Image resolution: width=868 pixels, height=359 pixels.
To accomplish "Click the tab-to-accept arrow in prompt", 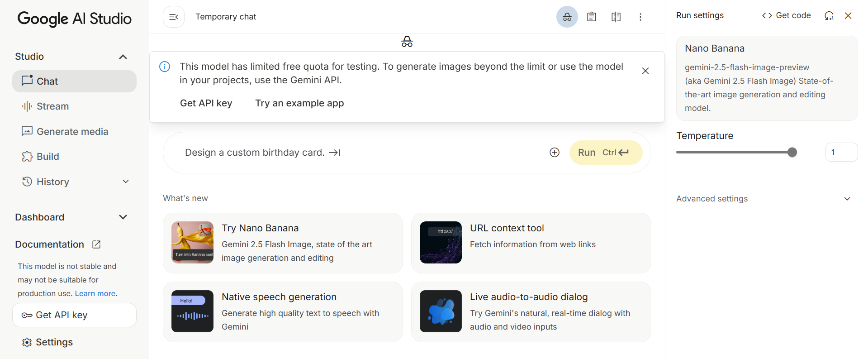I will [x=335, y=153].
